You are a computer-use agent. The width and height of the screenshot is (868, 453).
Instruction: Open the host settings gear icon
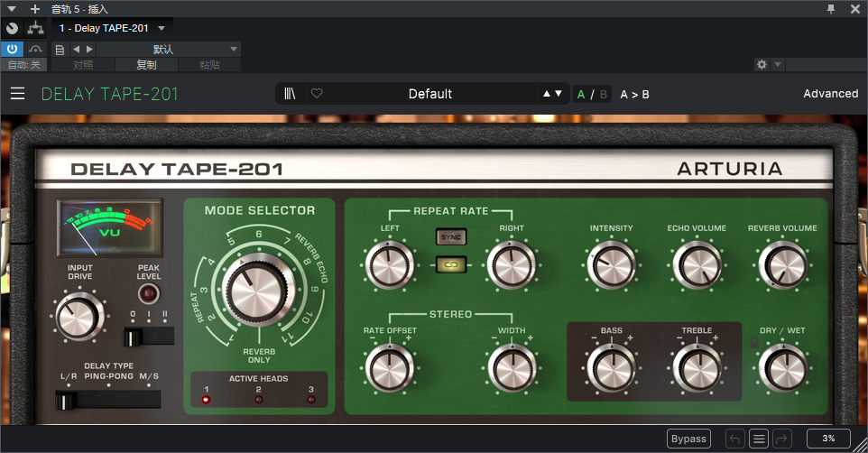pos(762,65)
